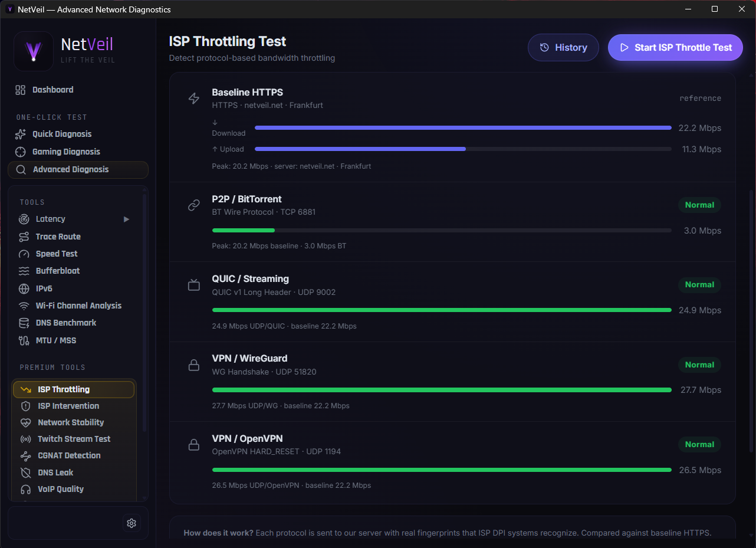756x548 pixels.
Task: Click the Quick Diagnosis sparkle icon
Action: click(21, 134)
